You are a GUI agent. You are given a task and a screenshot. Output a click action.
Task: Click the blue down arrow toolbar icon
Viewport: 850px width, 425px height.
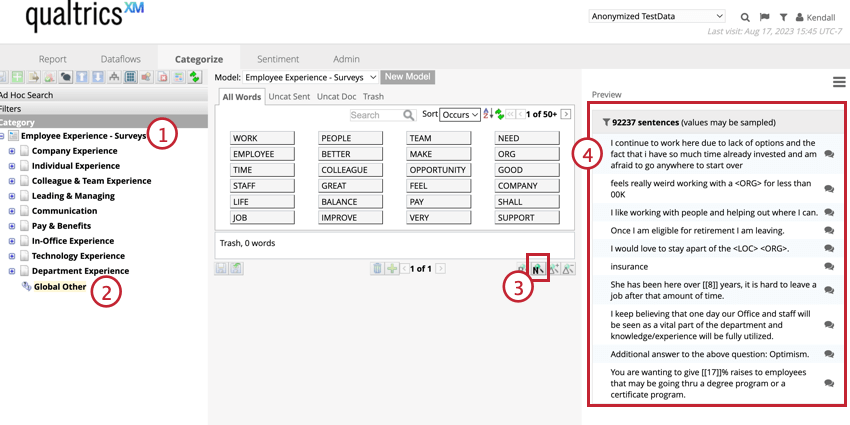click(x=98, y=77)
